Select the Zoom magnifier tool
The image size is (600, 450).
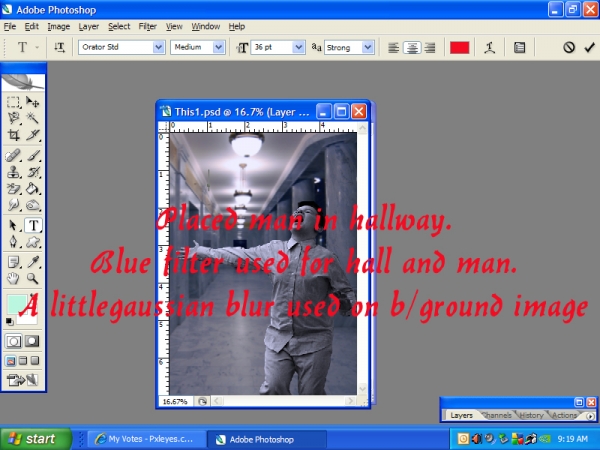pos(33,279)
